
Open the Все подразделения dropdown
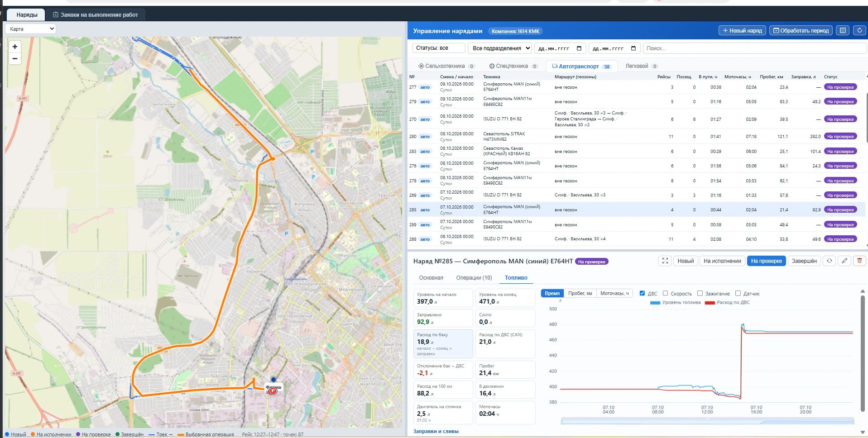point(500,48)
